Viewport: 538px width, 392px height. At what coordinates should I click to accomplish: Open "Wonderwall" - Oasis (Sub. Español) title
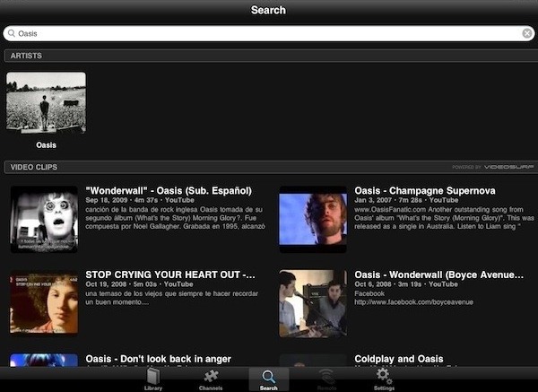pos(169,191)
